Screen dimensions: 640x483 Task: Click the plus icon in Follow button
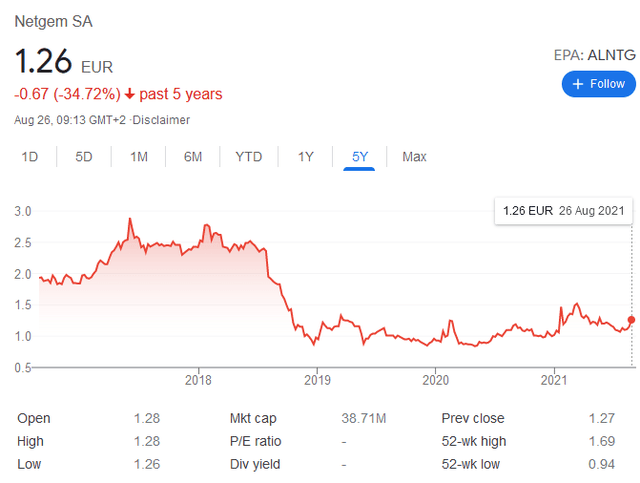[x=579, y=84]
